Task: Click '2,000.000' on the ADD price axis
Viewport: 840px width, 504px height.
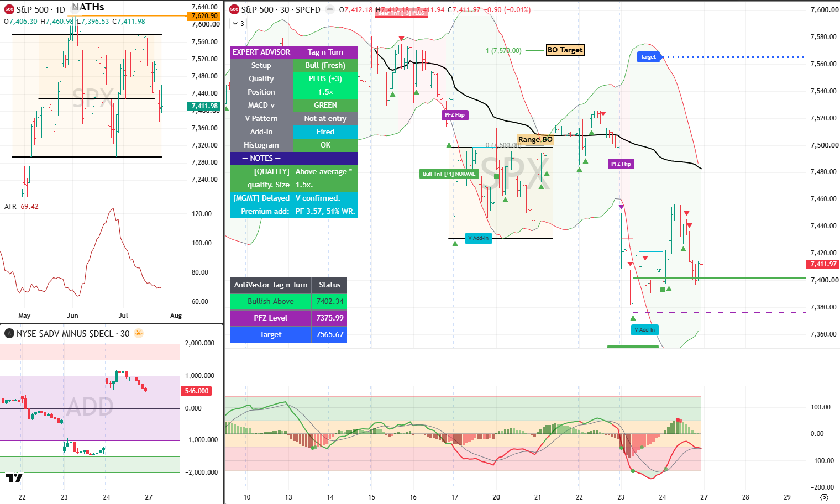Action: pyautogui.click(x=200, y=343)
